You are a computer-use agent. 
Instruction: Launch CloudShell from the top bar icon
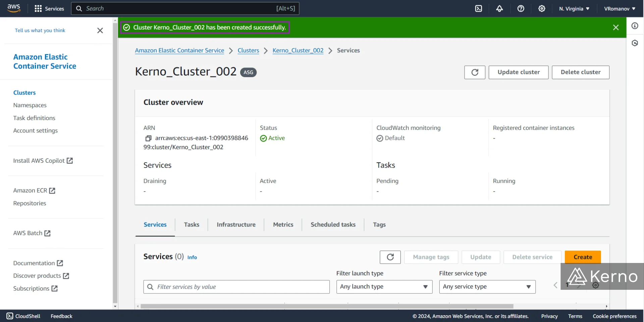(479, 9)
